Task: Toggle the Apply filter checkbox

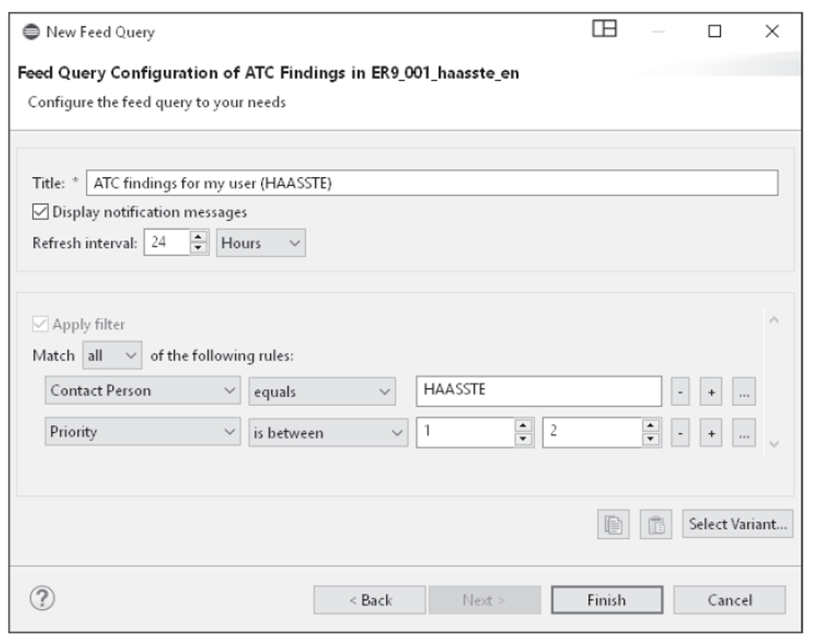Action: pos(39,323)
